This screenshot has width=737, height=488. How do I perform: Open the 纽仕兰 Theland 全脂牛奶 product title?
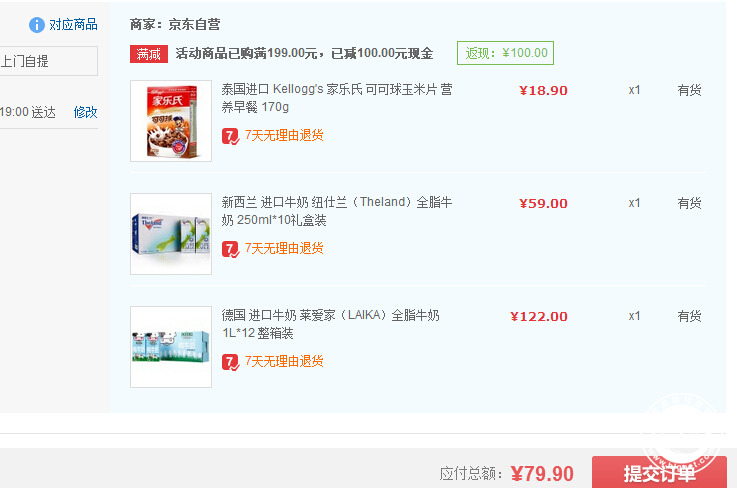[337, 211]
